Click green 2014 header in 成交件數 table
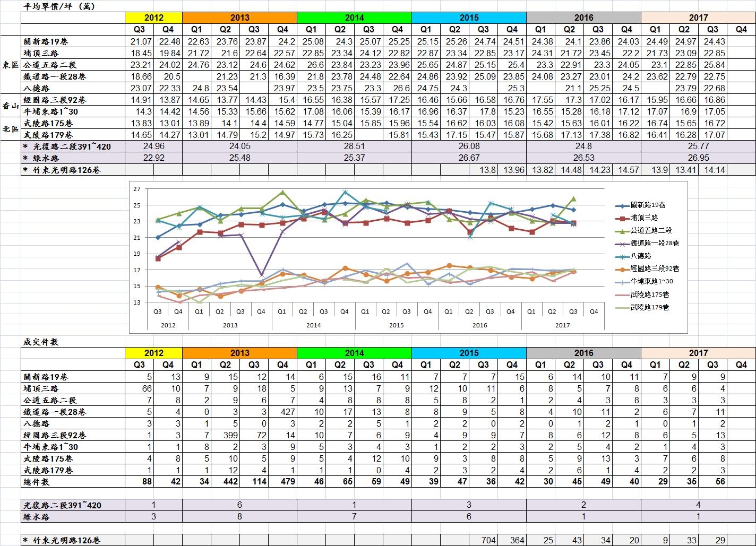 coord(354,353)
